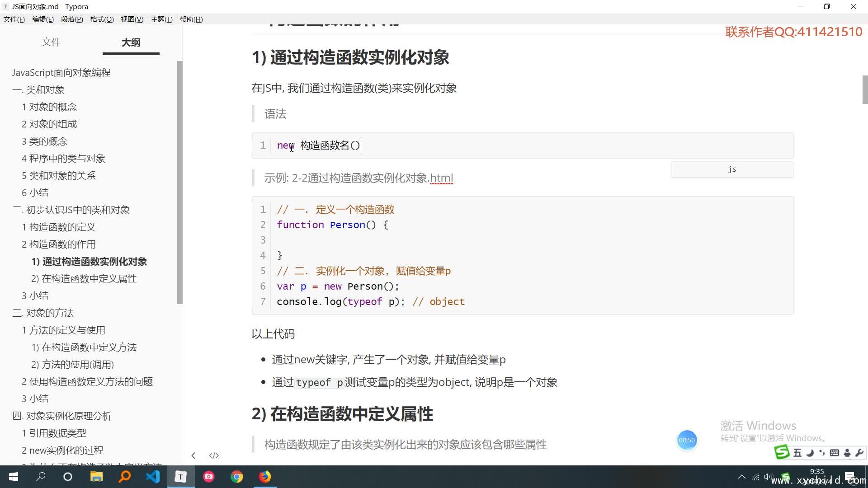This screenshot has height=488, width=868.
Task: Open the orange magnifier search app
Action: pyautogui.click(x=125, y=477)
